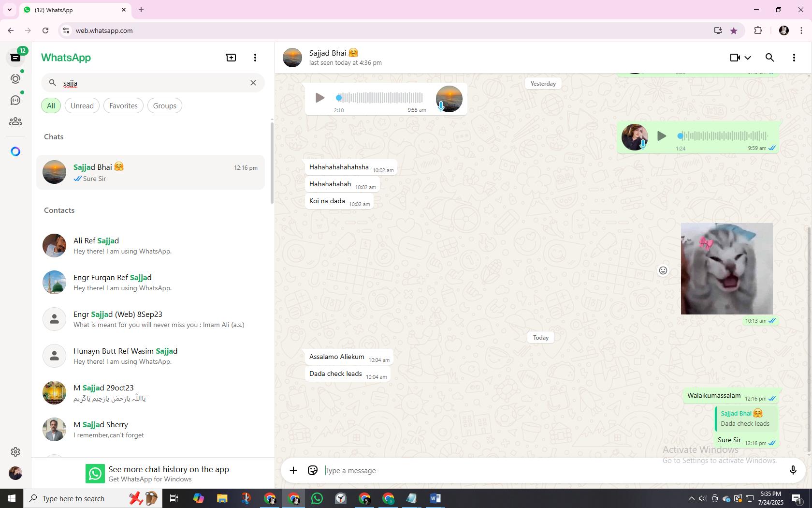Show hidden tray icons chevron
This screenshot has height=508, width=812.
coord(691,498)
